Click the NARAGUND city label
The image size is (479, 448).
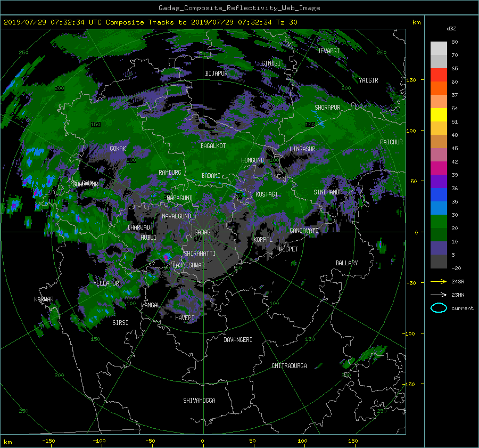click(180, 198)
